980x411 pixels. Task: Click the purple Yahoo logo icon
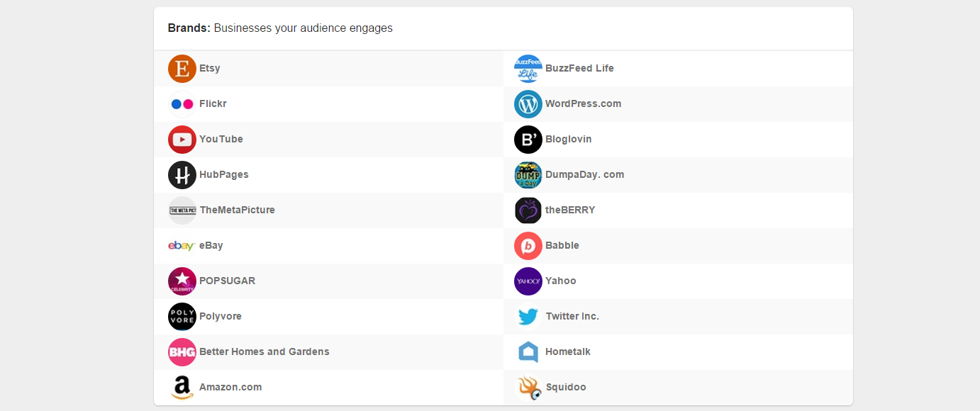click(528, 281)
